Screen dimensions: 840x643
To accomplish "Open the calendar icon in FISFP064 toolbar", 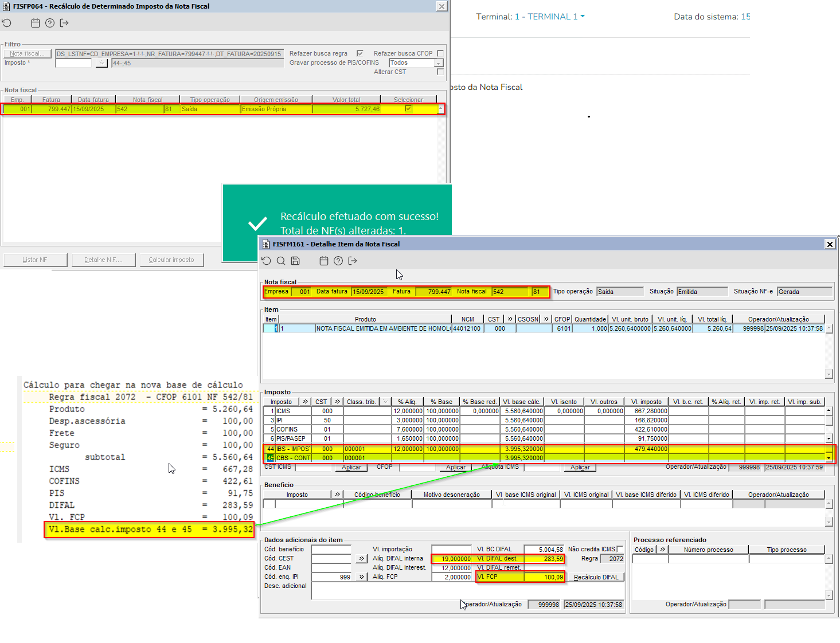I will coord(36,23).
